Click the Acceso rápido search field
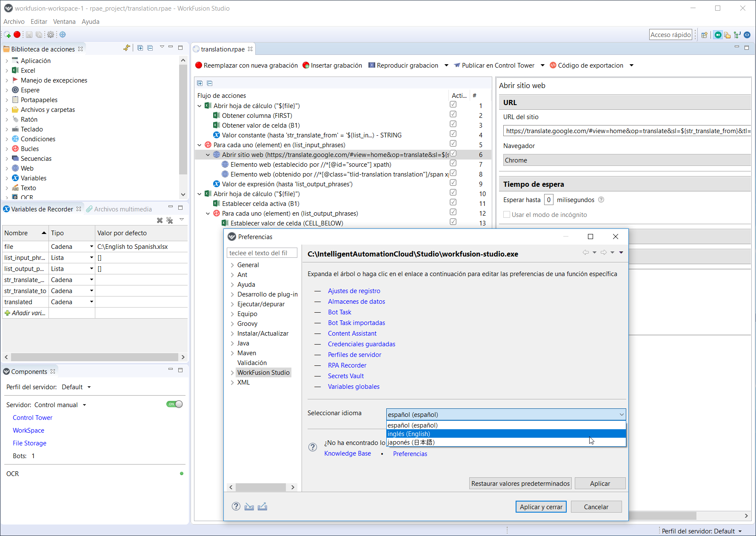This screenshot has width=756, height=536. click(670, 35)
